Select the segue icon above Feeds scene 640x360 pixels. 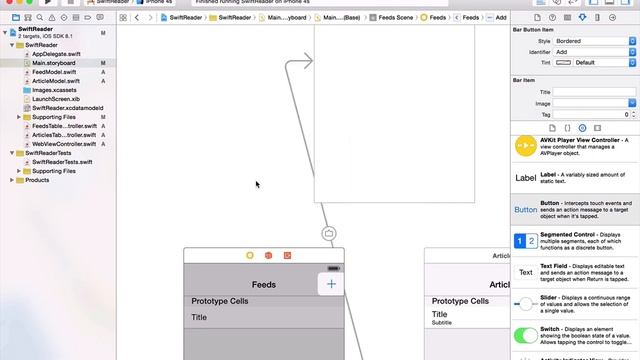[x=329, y=233]
